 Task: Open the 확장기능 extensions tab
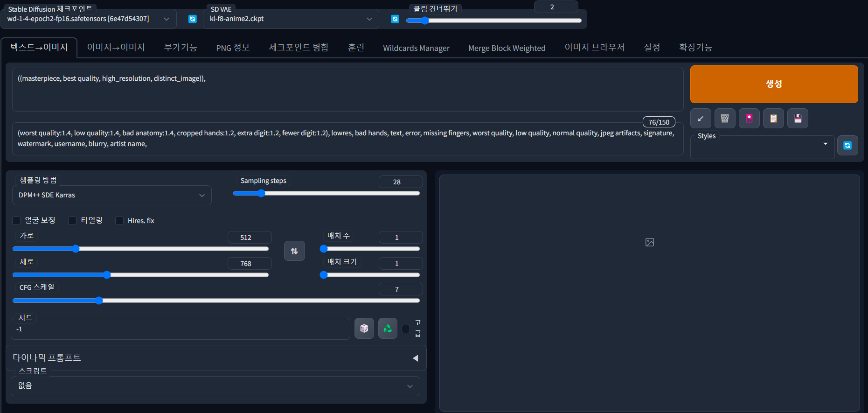[695, 48]
